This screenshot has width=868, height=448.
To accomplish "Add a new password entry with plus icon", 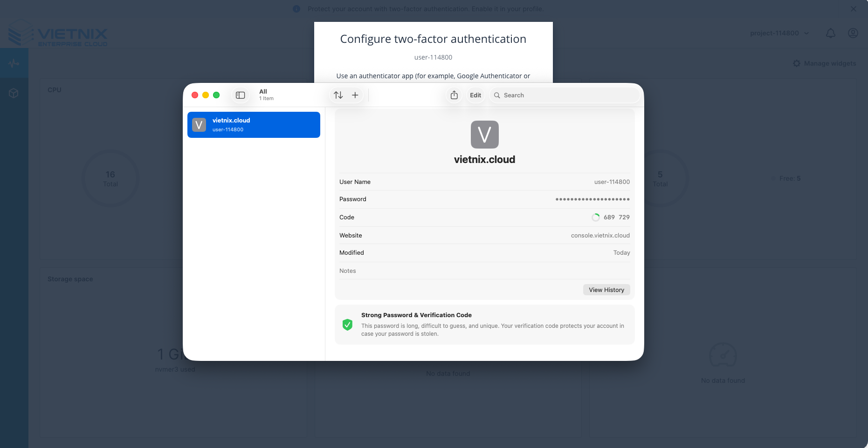I will point(355,95).
